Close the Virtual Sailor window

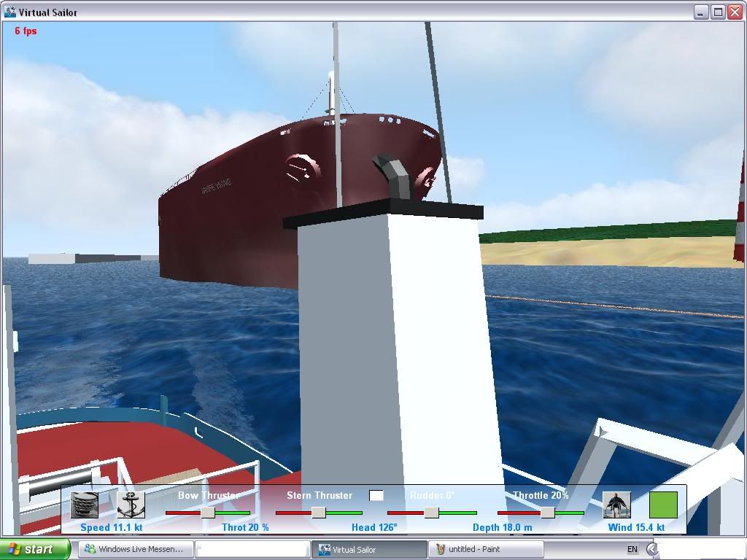[735, 12]
